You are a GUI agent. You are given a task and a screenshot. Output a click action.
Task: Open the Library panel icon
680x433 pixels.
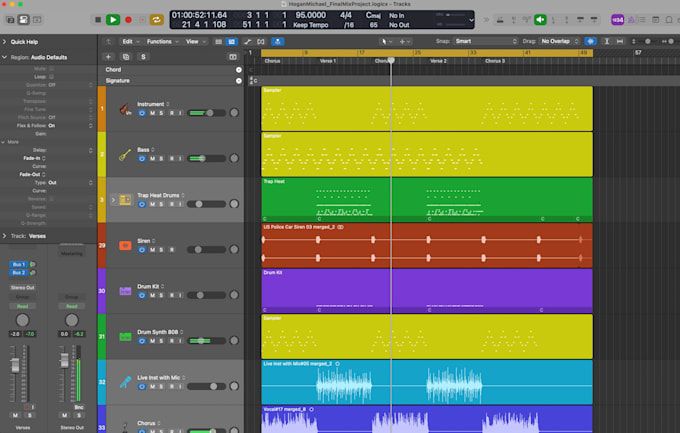[10, 20]
